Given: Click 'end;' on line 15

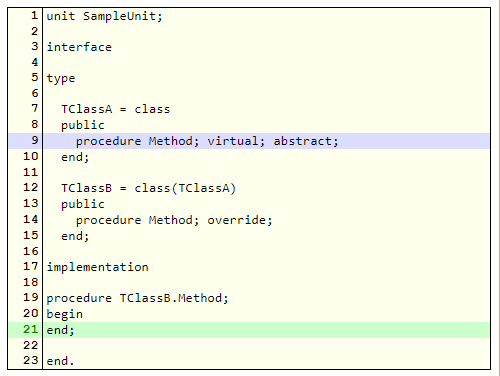Looking at the screenshot, I should tap(75, 236).
